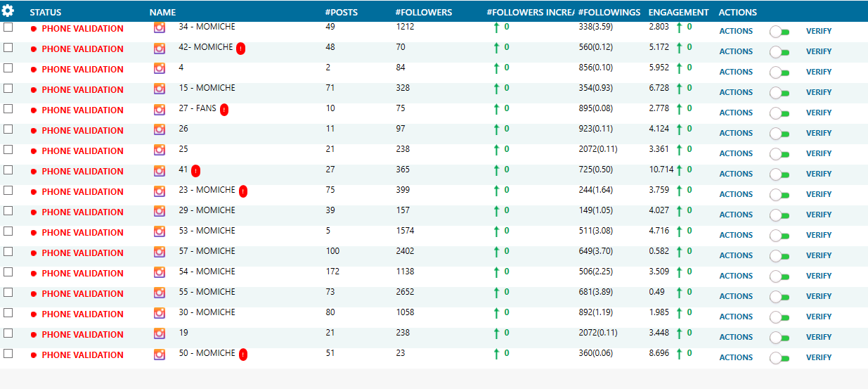Click Instagram icon for 34 - MOMICHE
This screenshot has height=389, width=868.
pos(160,28)
